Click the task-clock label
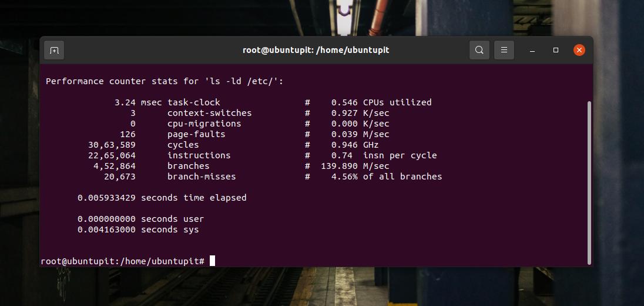The image size is (644, 306). (x=194, y=102)
